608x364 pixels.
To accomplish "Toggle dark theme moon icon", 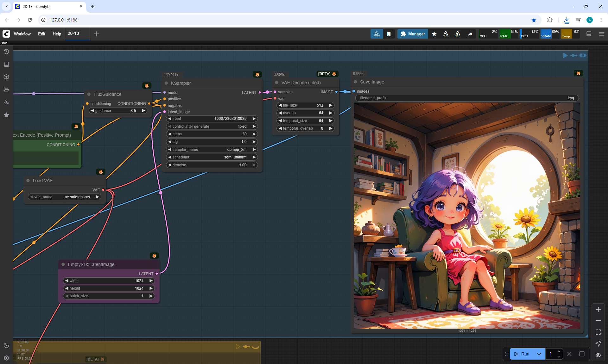I will coord(6,345).
